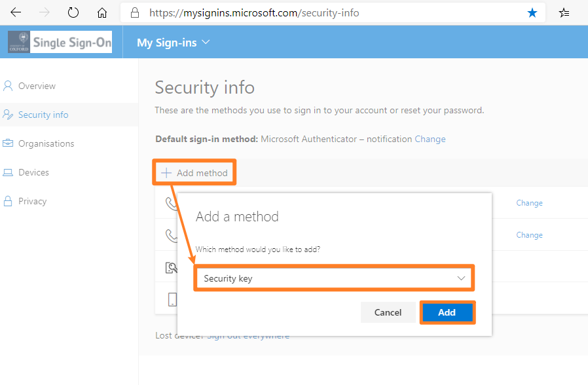Go to Privacy in the sidebar
588x385 pixels.
coord(32,201)
